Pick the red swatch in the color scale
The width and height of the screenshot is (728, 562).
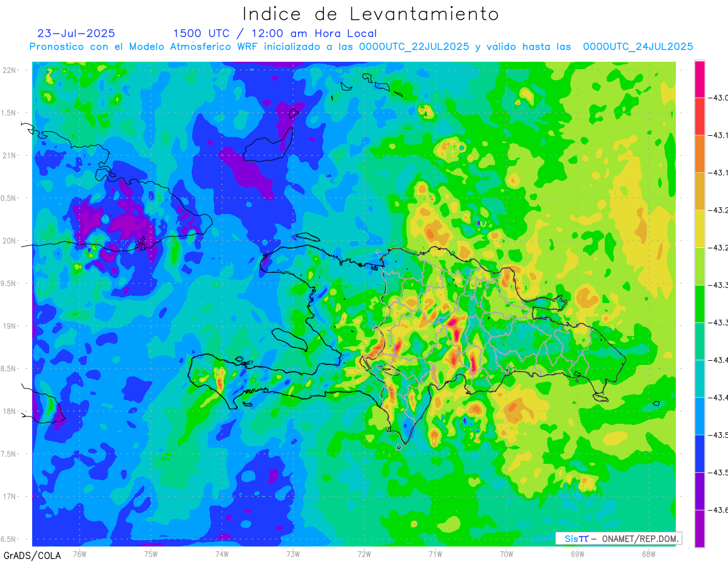(x=699, y=116)
